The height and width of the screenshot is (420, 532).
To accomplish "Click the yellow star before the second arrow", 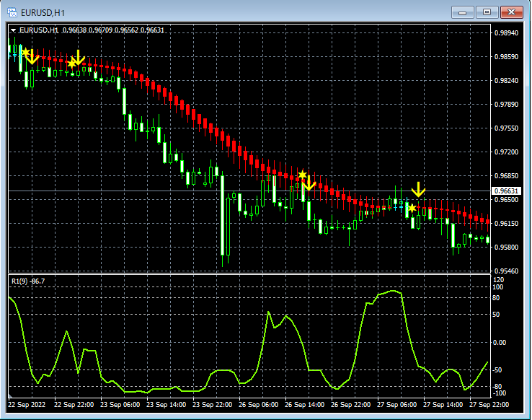I will click(x=71, y=64).
